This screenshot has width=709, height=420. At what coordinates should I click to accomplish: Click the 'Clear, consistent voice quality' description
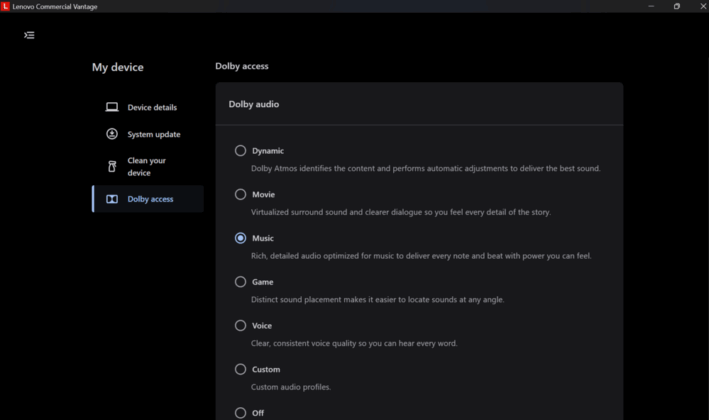pyautogui.click(x=354, y=343)
